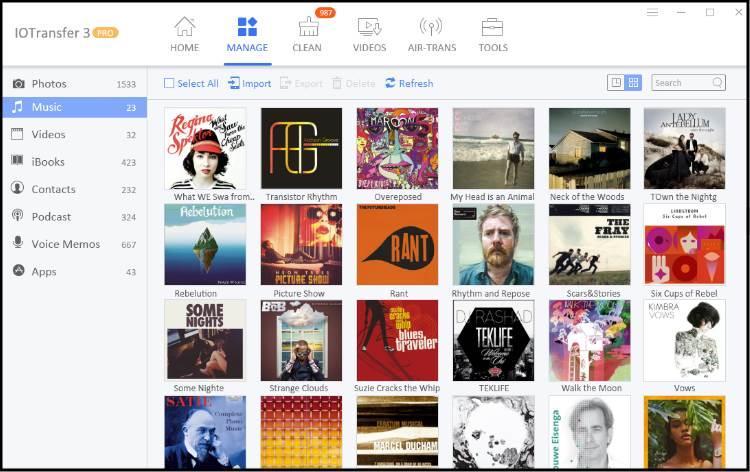Select the Rebelution album cover

(205, 244)
